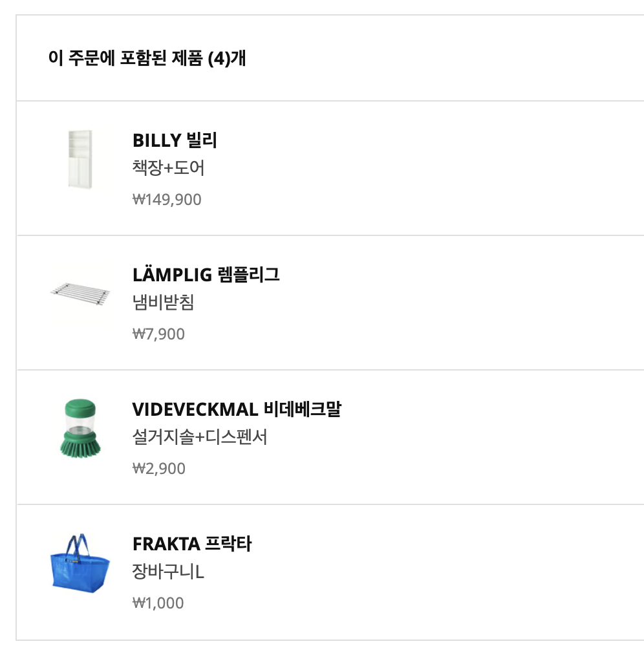Open the VIDEVECKMAL 비데베크말 product title
644x657 pixels.
coord(236,409)
